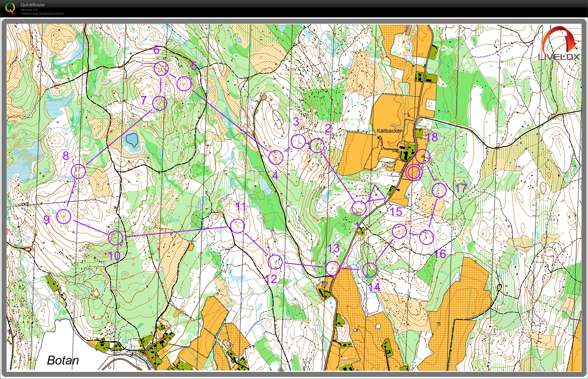Click control circle 13
Viewport: 588px width, 379px height.
333,268
